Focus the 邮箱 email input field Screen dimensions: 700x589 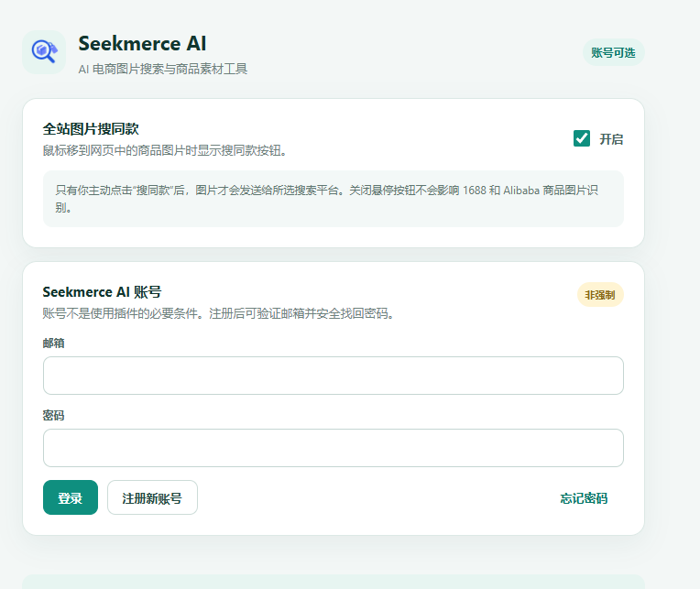pyautogui.click(x=333, y=376)
